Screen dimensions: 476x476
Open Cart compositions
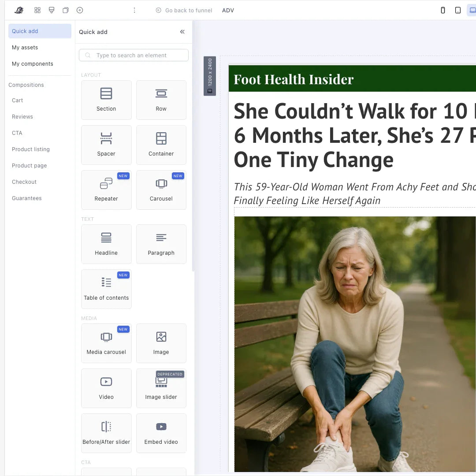[x=17, y=100]
